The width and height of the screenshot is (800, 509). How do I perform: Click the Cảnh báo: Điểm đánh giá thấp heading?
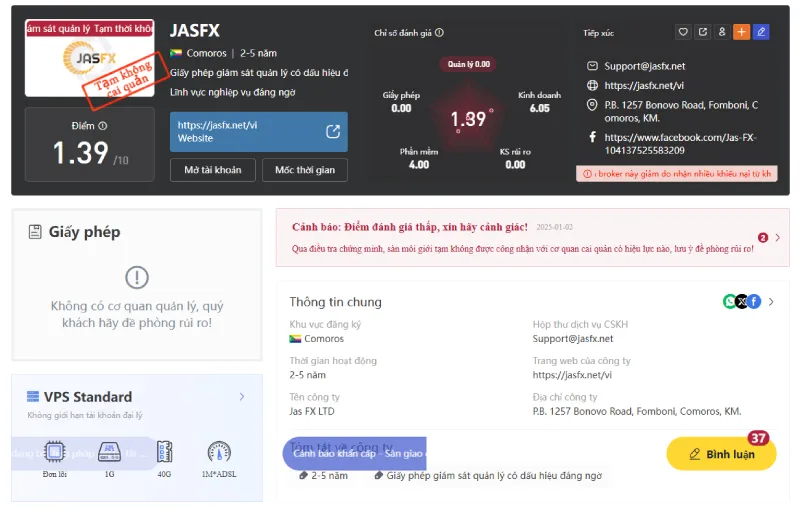pyautogui.click(x=410, y=227)
